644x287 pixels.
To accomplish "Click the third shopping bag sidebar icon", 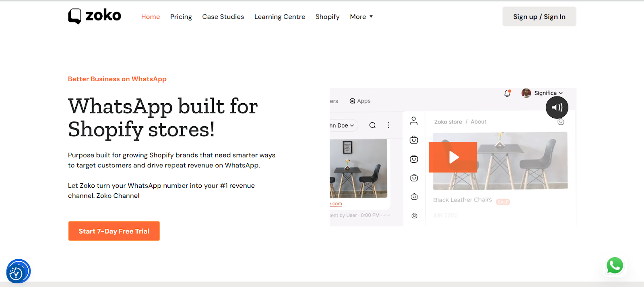I will click(x=414, y=178).
